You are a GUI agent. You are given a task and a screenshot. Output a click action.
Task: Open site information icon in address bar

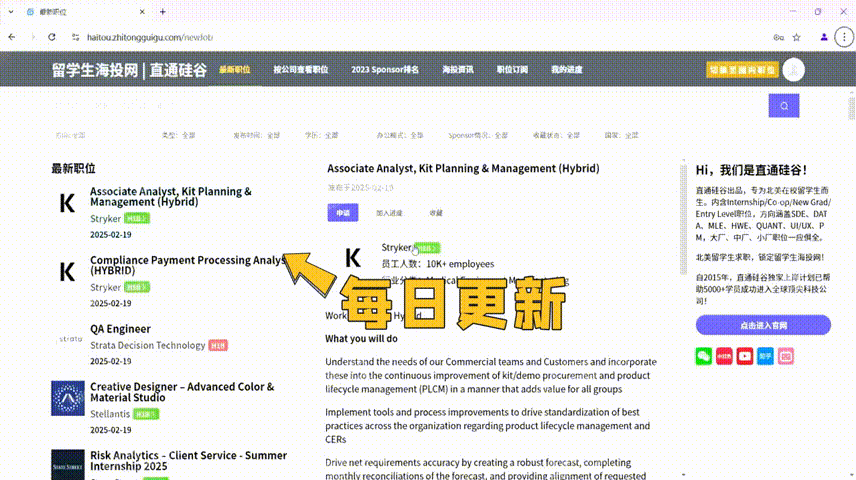point(75,37)
